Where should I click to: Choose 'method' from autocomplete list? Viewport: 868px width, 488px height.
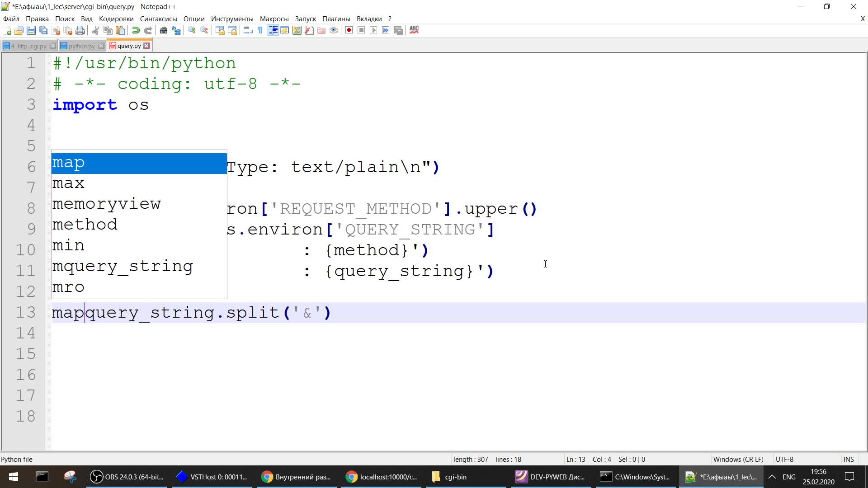pos(139,225)
